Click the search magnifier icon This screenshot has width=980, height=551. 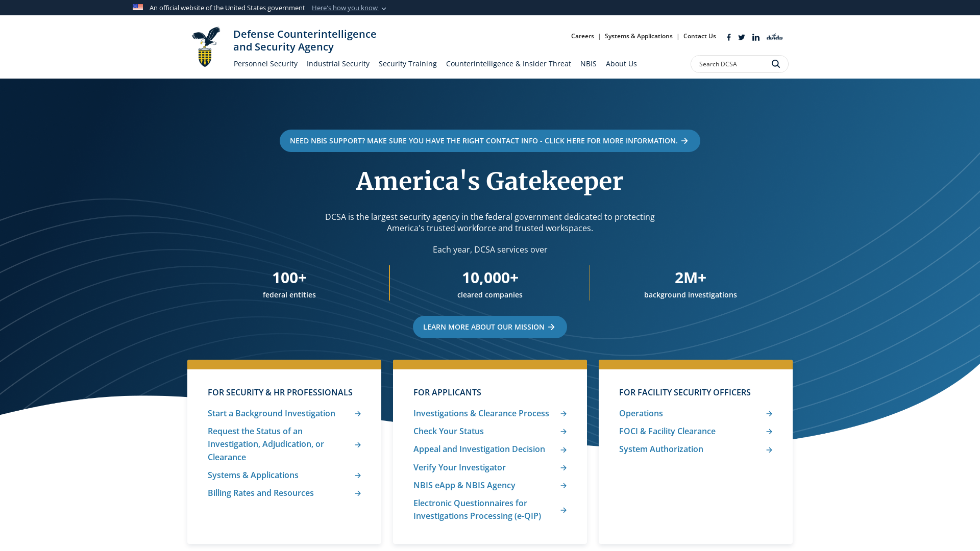[776, 64]
